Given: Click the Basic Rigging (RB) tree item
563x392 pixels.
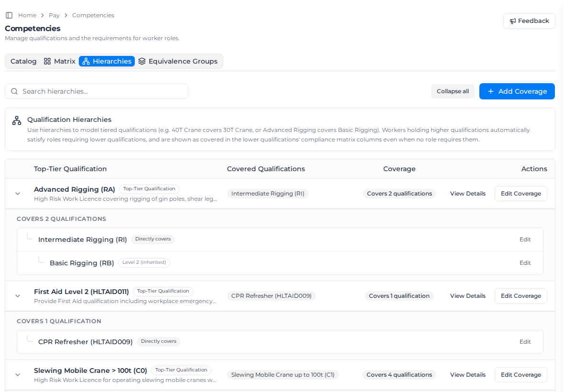Looking at the screenshot, I should 82,263.
